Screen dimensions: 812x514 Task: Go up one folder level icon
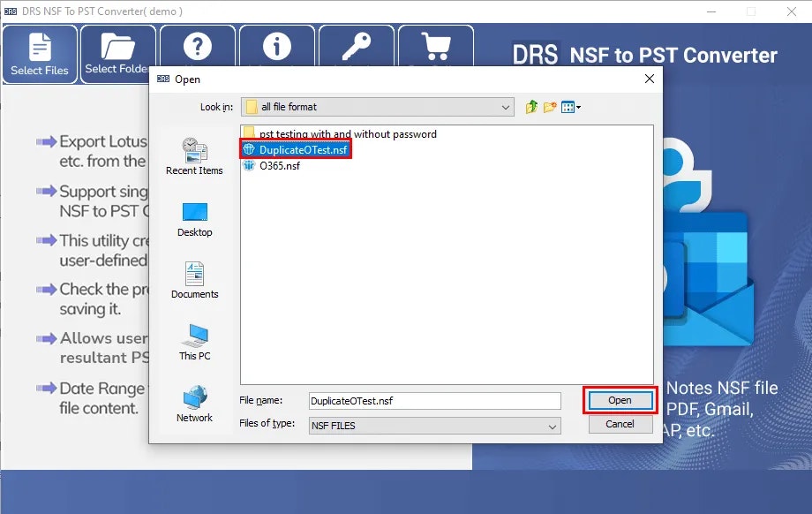[531, 107]
